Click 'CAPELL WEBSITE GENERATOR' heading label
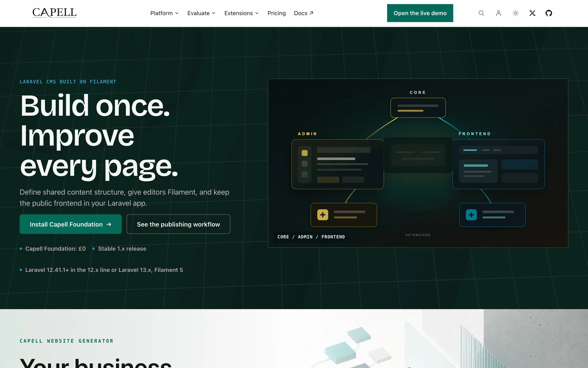The width and height of the screenshot is (588, 368). coord(67,341)
